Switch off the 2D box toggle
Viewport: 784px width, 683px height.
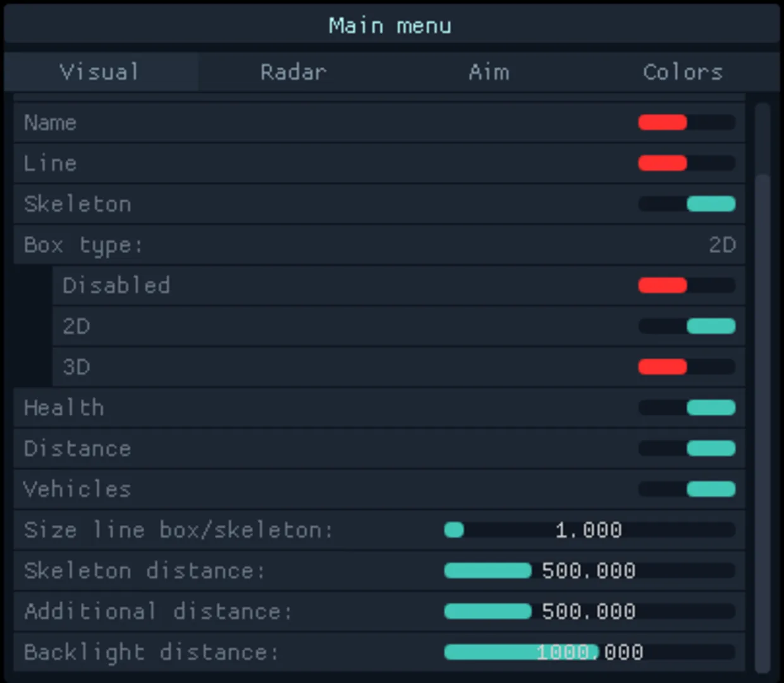tap(687, 326)
